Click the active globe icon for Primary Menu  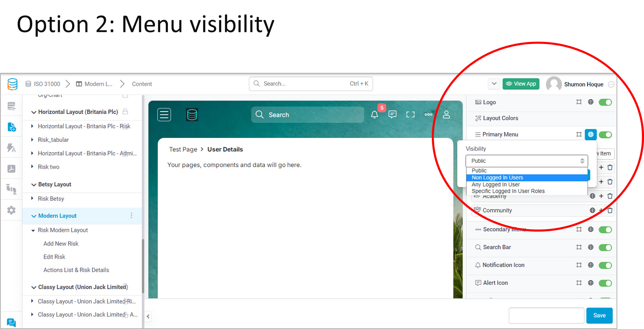click(x=591, y=135)
